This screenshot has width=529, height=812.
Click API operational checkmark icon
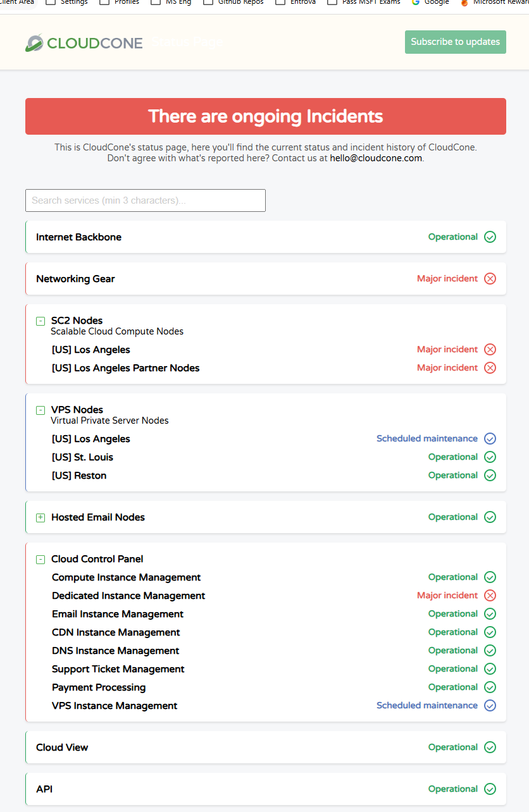[490, 789]
